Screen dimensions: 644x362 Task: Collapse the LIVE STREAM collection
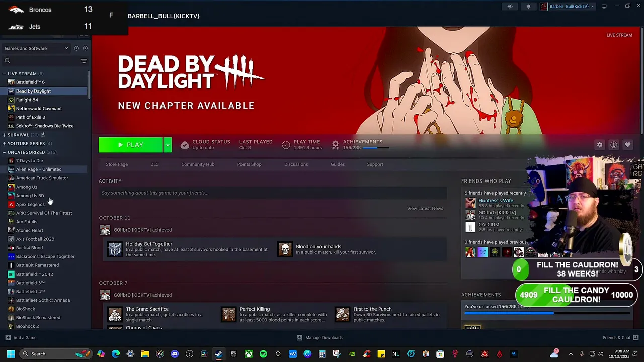[x=5, y=74]
